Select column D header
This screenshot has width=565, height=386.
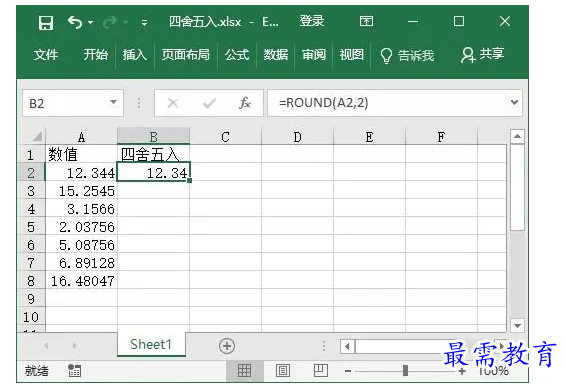click(x=297, y=137)
